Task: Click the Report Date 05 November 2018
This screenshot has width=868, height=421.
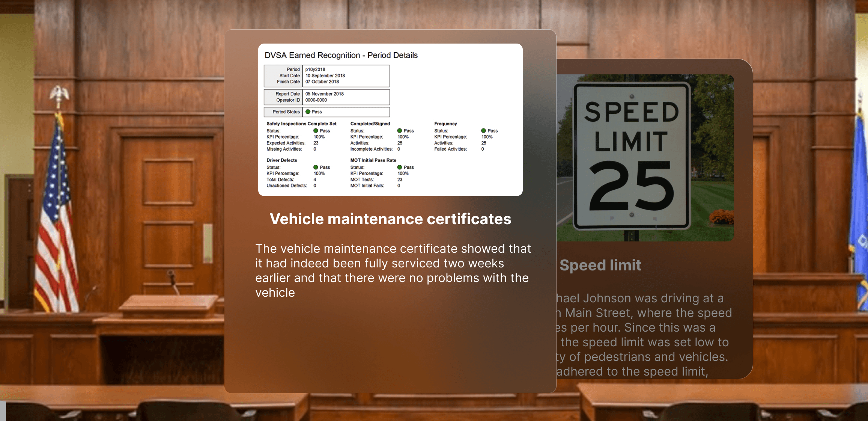Action: 324,94
